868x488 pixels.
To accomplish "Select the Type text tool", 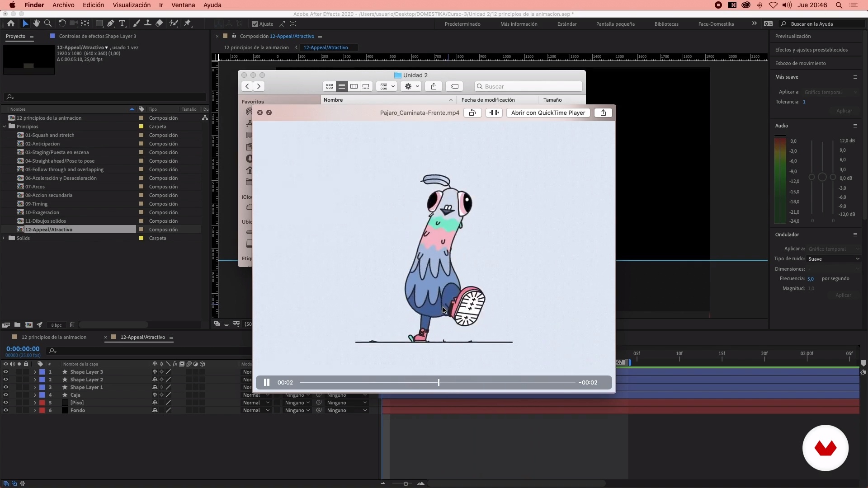I will [x=122, y=23].
